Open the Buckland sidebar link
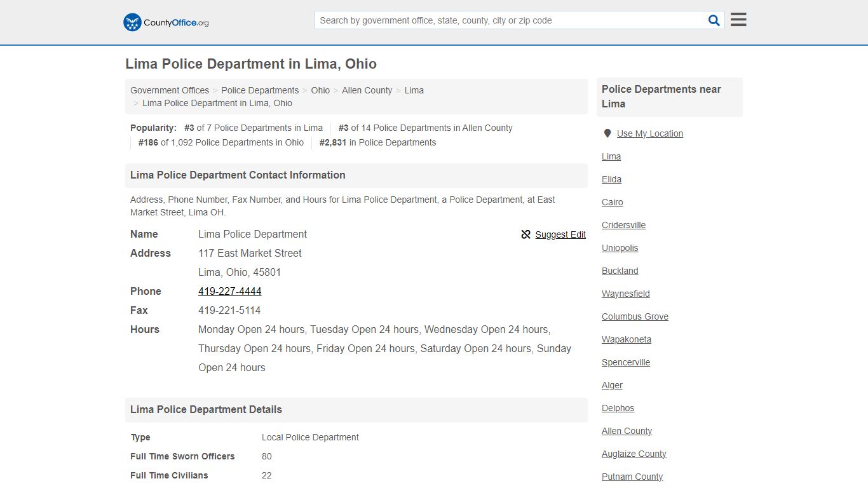868x488 pixels. tap(620, 271)
